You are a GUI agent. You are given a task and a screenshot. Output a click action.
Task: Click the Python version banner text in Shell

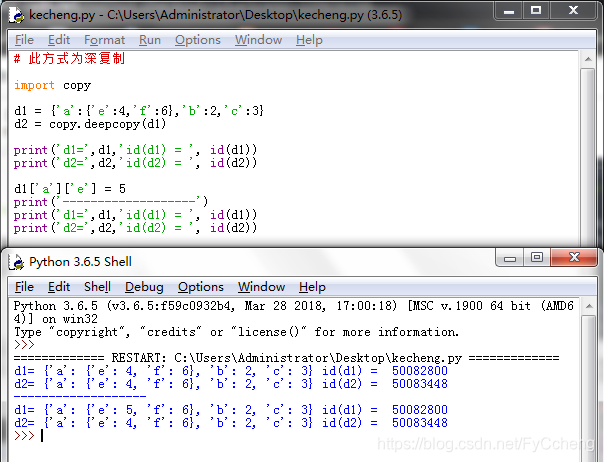tap(294, 312)
